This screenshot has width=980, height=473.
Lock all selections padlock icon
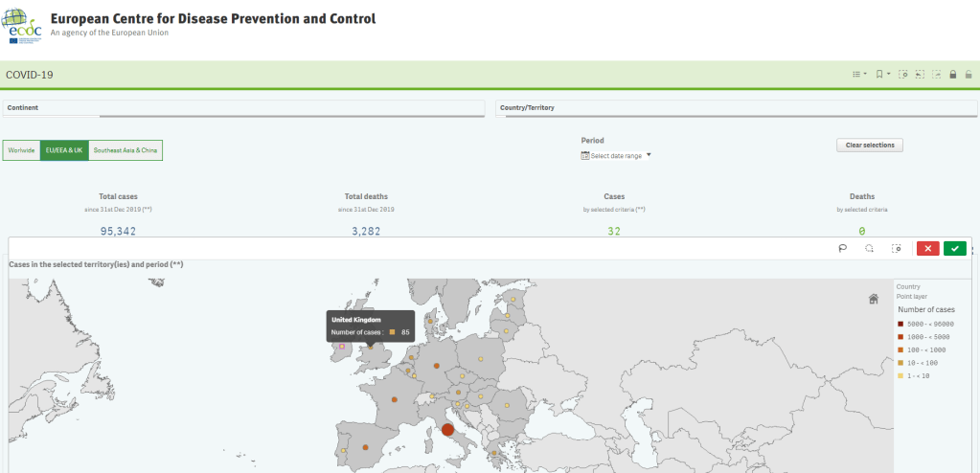953,75
